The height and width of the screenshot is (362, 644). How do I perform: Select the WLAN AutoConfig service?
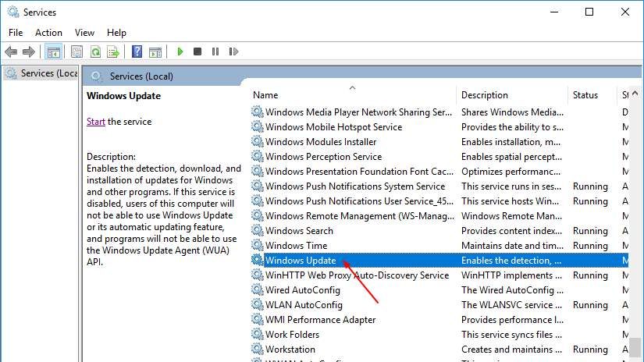[304, 305]
